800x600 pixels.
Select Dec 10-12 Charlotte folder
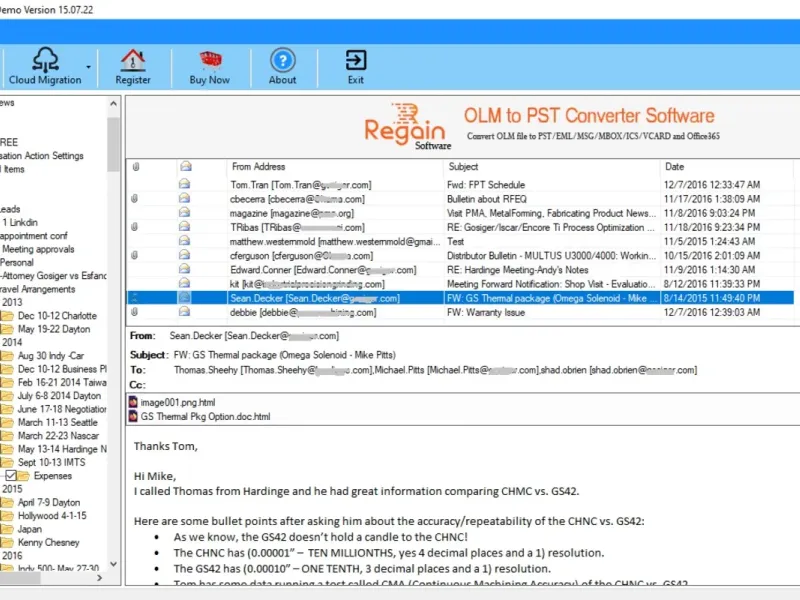click(x=57, y=316)
